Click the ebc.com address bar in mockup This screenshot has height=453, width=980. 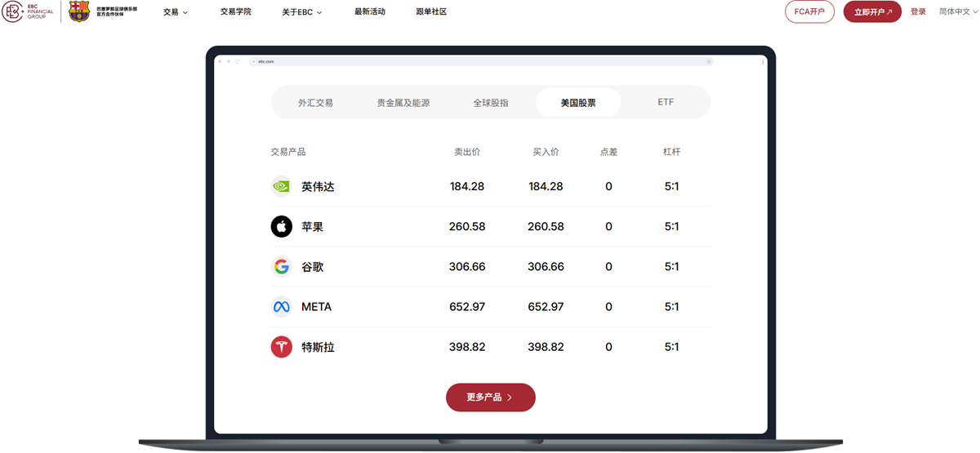coord(482,61)
